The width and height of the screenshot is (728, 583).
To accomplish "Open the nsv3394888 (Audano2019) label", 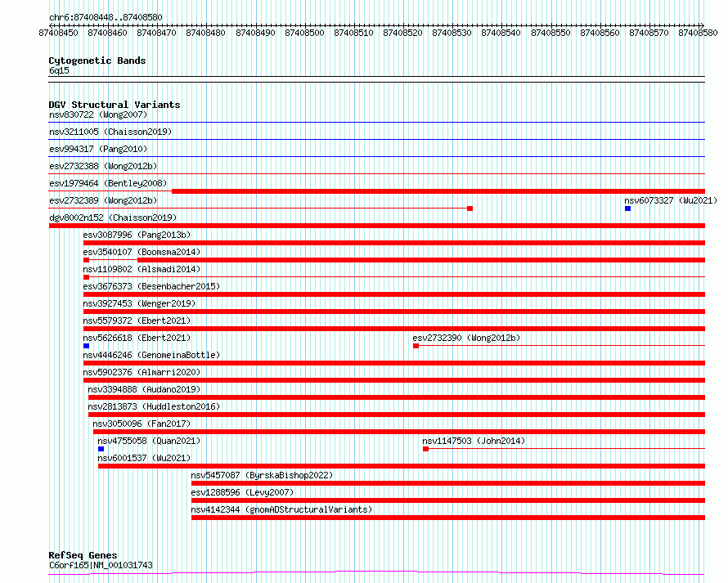I will (145, 389).
